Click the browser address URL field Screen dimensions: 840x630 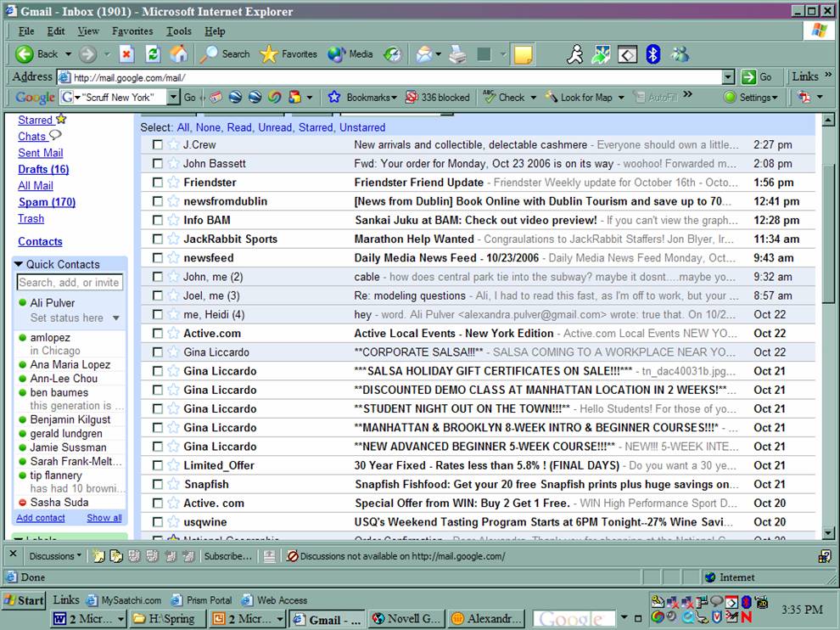coord(389,78)
